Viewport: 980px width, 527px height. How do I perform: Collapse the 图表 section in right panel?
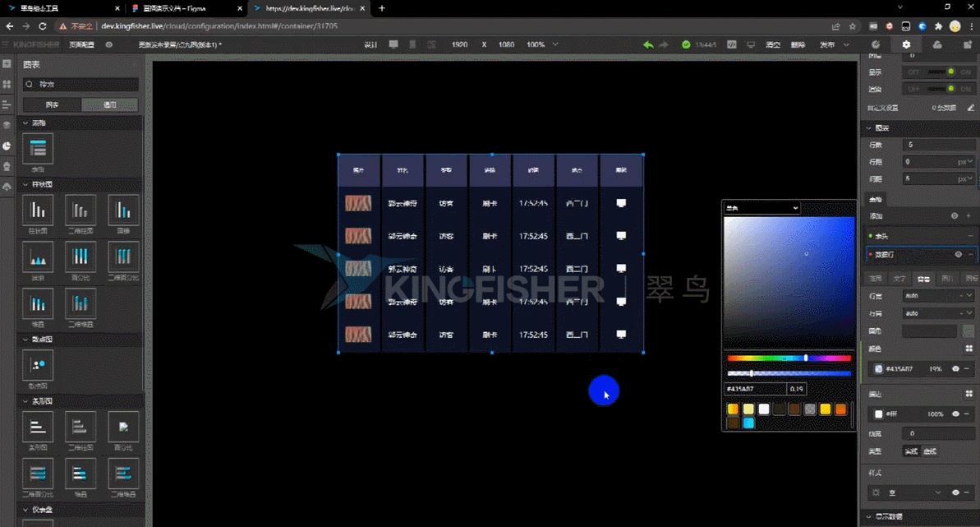tap(869, 127)
